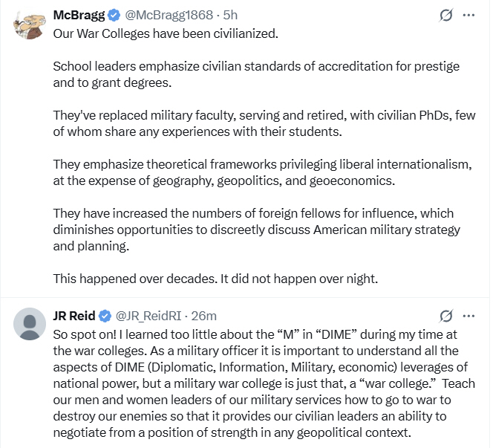The height and width of the screenshot is (448, 493).
Task: Click the Grok icon on JR Reid's reply
Action: (x=446, y=316)
